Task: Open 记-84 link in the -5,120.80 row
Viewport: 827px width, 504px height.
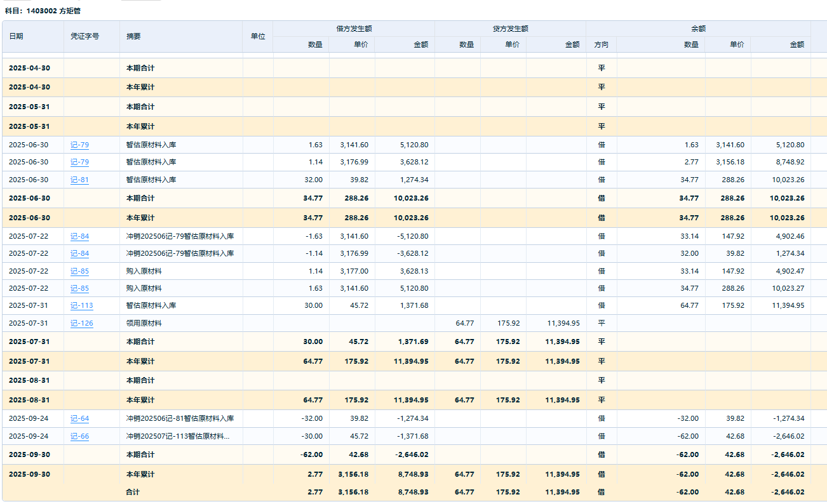Action: coord(79,237)
